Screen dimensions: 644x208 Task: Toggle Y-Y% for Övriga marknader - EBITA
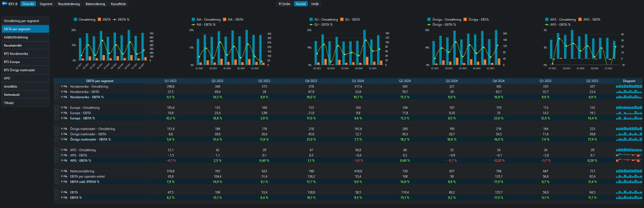click(64, 134)
